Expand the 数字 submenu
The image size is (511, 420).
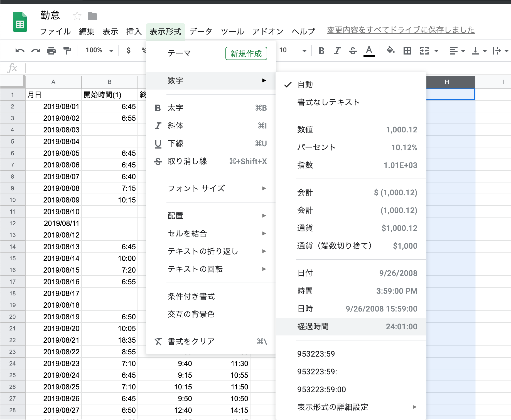[x=211, y=81]
